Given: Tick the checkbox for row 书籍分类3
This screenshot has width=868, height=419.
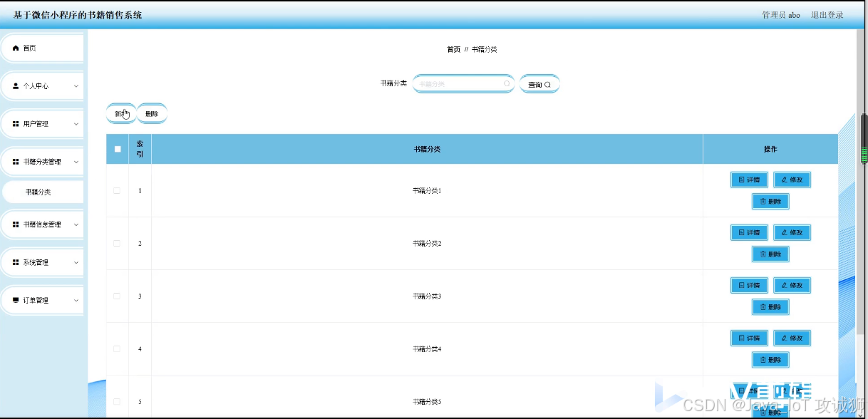Looking at the screenshot, I should coord(117,296).
